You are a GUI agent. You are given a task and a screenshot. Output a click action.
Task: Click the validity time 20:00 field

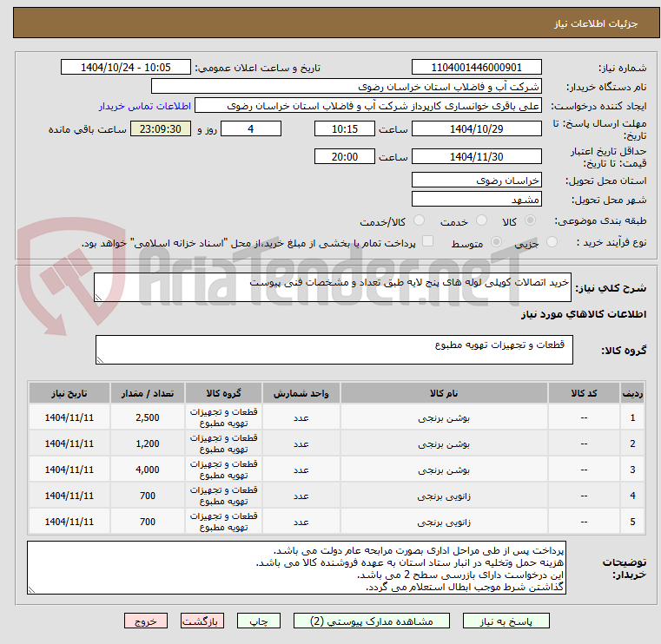(x=345, y=157)
